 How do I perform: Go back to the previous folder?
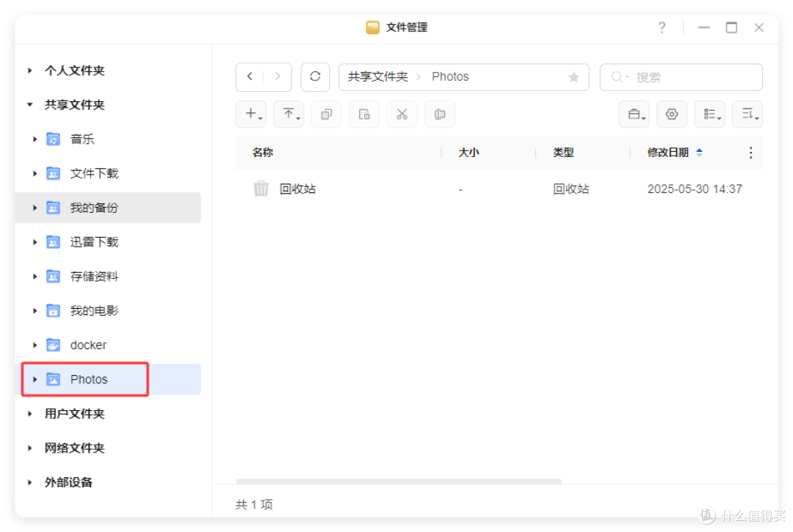coord(250,77)
